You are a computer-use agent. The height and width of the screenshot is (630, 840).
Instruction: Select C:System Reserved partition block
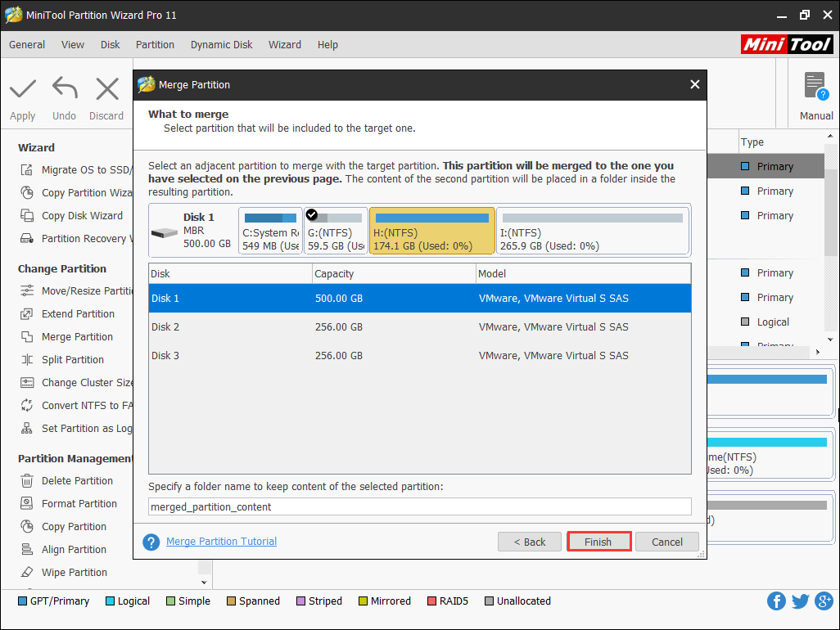[270, 231]
